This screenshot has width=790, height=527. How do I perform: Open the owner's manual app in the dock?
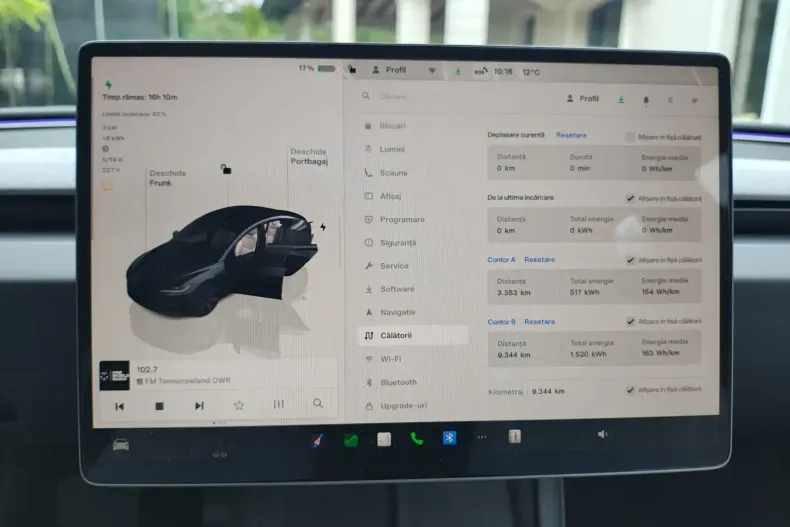click(x=514, y=436)
